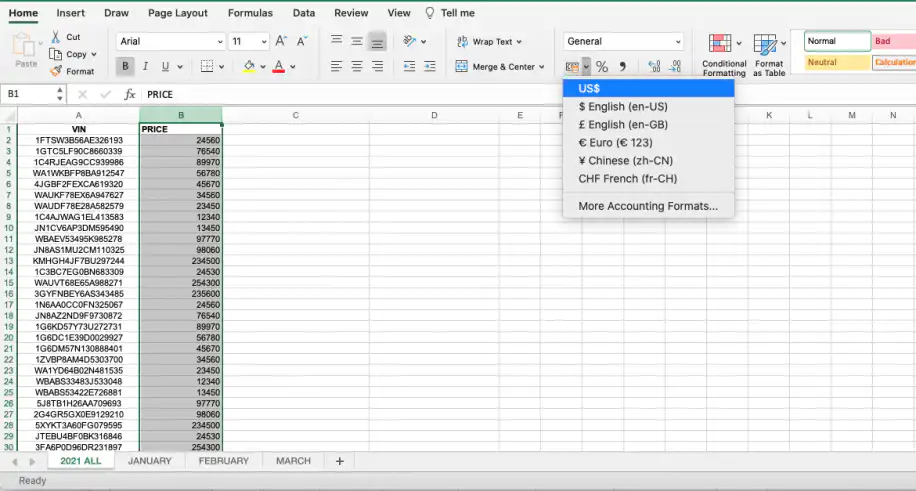Activate the Format painter brush
This screenshot has width=916, height=491.
(55, 71)
